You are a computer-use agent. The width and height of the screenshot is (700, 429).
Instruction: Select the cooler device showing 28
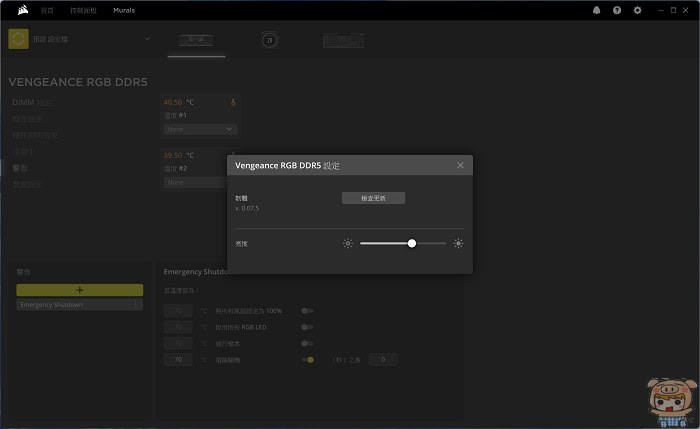269,40
